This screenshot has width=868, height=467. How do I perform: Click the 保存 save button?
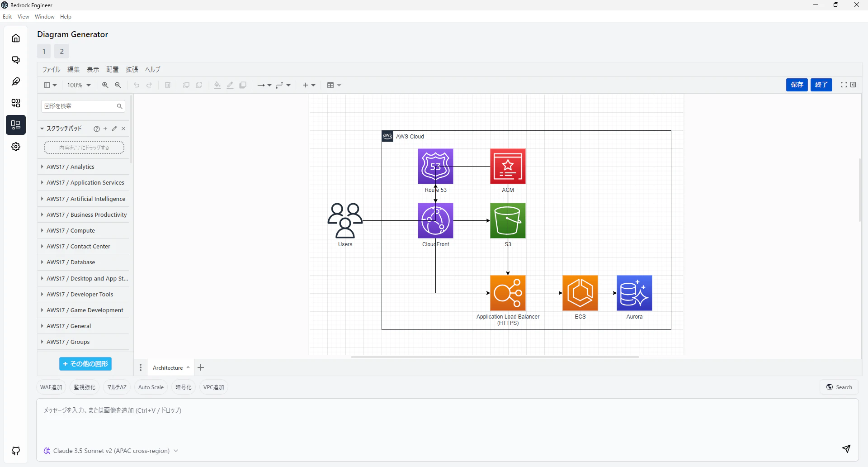click(x=797, y=85)
